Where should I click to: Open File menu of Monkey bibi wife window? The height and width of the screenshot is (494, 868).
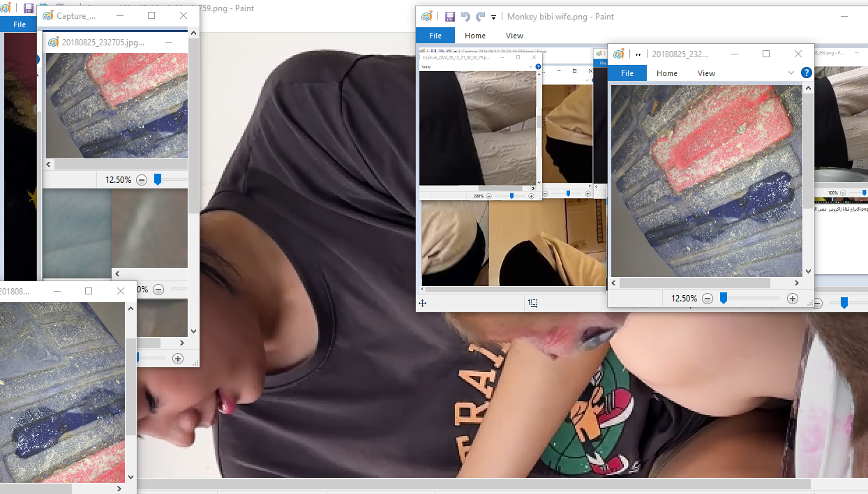(x=435, y=36)
